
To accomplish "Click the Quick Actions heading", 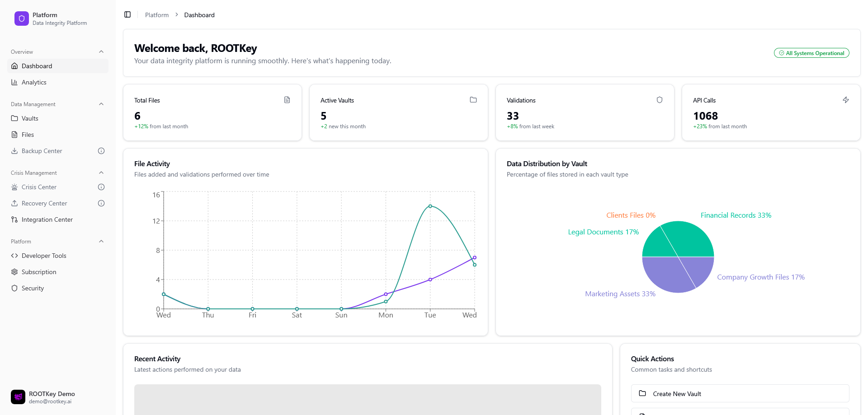I will pyautogui.click(x=652, y=359).
